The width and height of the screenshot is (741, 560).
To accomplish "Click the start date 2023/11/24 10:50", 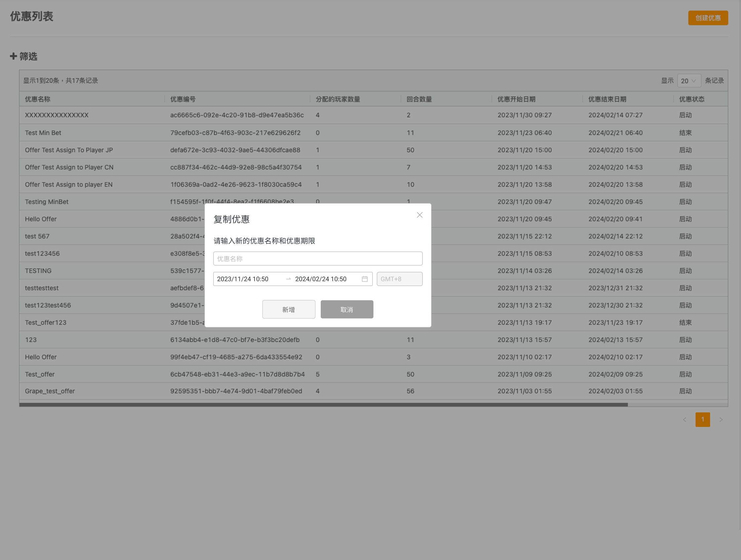I will coord(243,279).
